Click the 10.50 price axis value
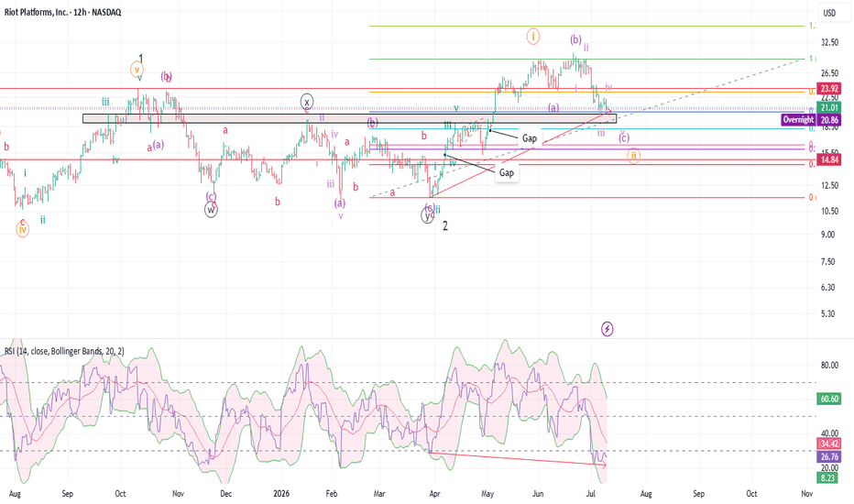Viewport: 854px width, 504px height. 829,211
